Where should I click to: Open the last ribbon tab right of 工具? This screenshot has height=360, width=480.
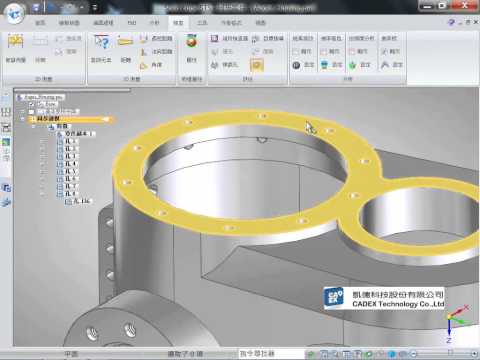click(260, 23)
